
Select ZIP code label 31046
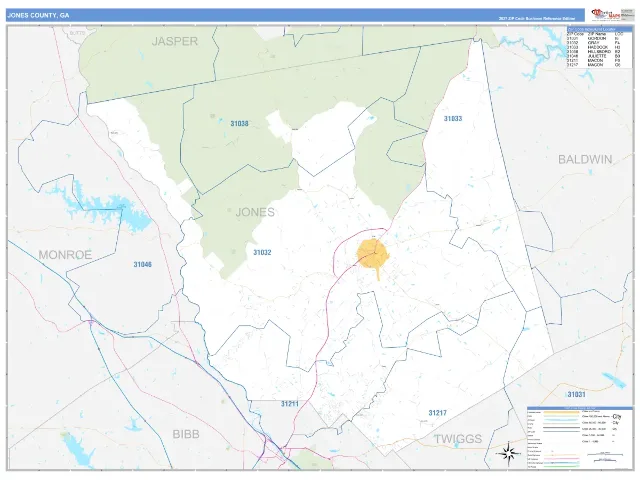(x=142, y=264)
